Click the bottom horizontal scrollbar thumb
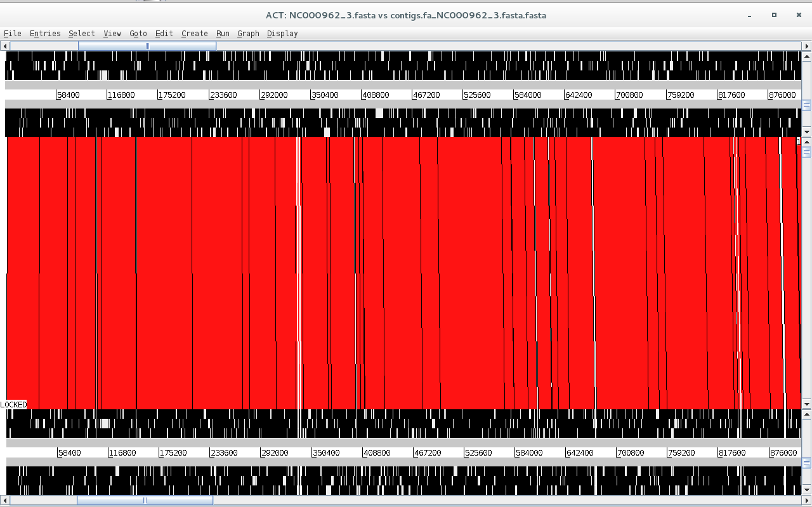 (145, 501)
